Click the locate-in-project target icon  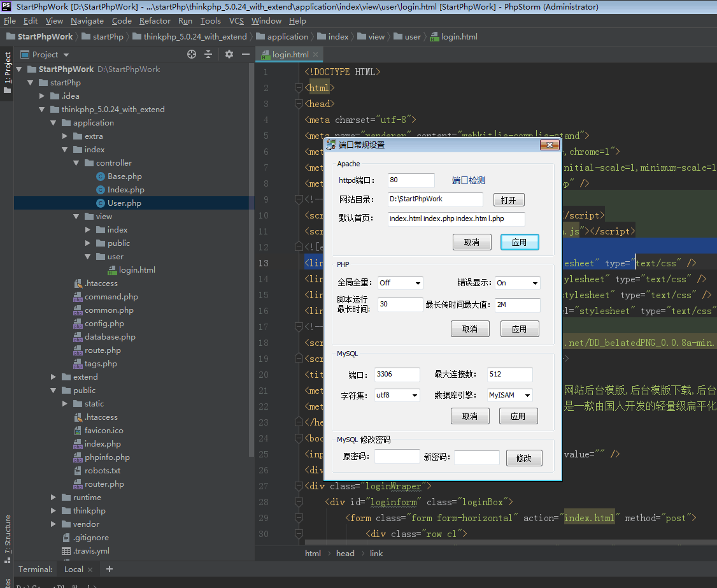tap(191, 55)
